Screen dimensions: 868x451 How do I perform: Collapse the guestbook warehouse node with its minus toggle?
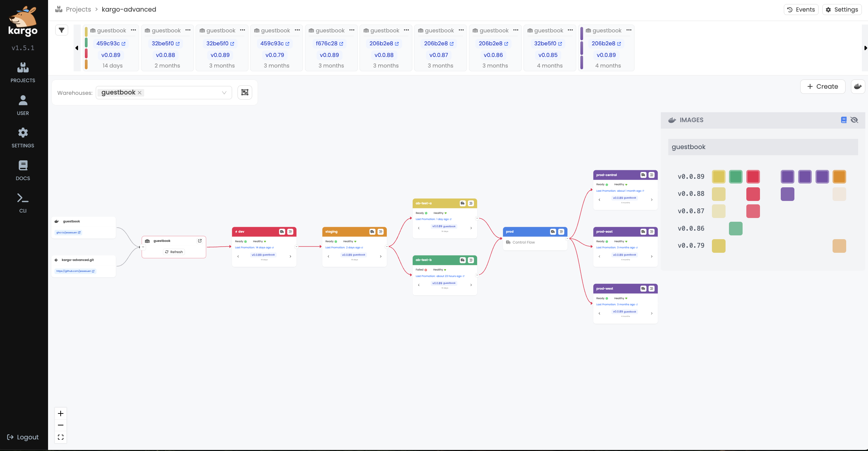pos(143,247)
